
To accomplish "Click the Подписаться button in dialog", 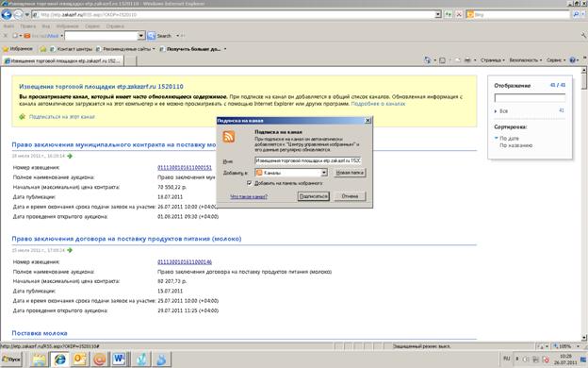I will coord(313,196).
